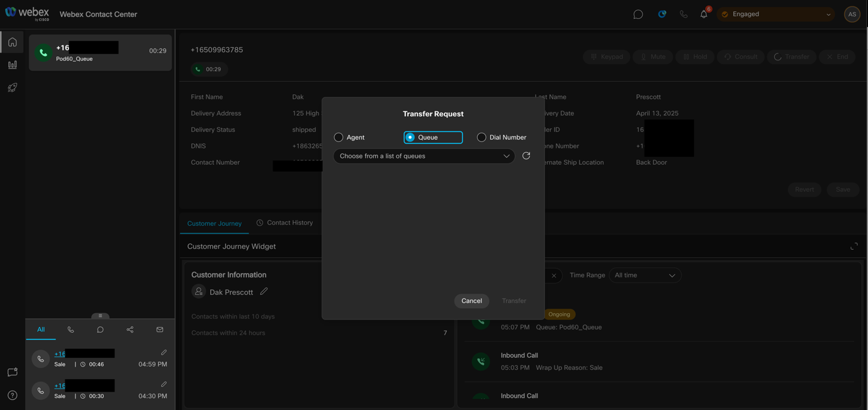Click the refresh queue list icon

(526, 156)
